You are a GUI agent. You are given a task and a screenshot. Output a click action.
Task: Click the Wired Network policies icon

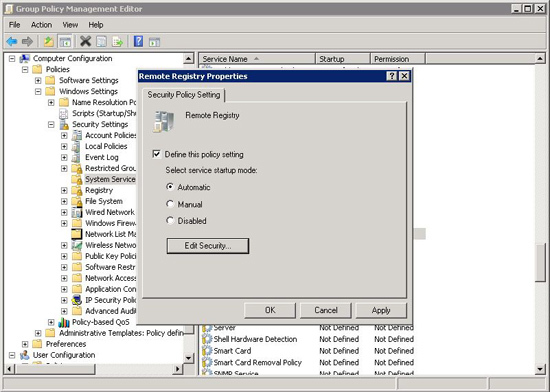coord(77,212)
